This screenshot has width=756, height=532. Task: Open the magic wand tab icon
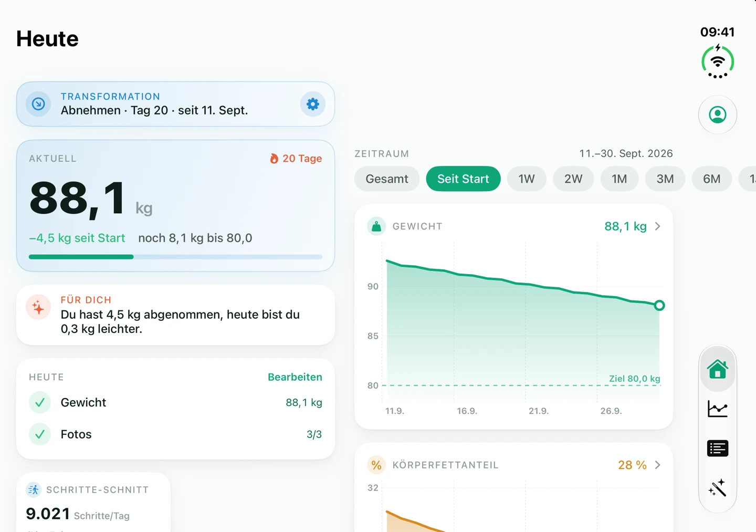[718, 487]
